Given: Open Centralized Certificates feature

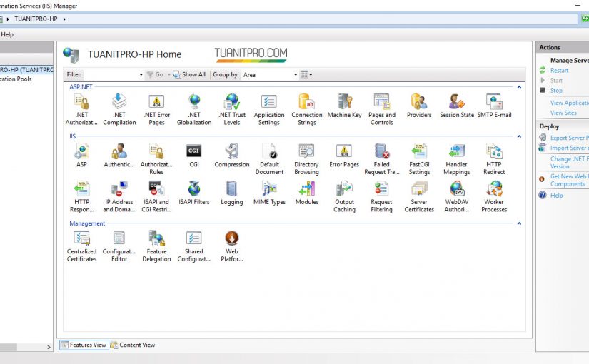Looking at the screenshot, I should 81,246.
